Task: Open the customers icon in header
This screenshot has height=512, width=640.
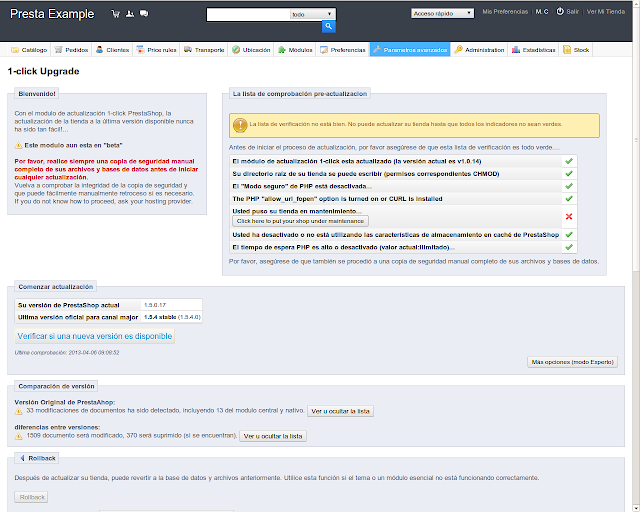Action: (130, 14)
